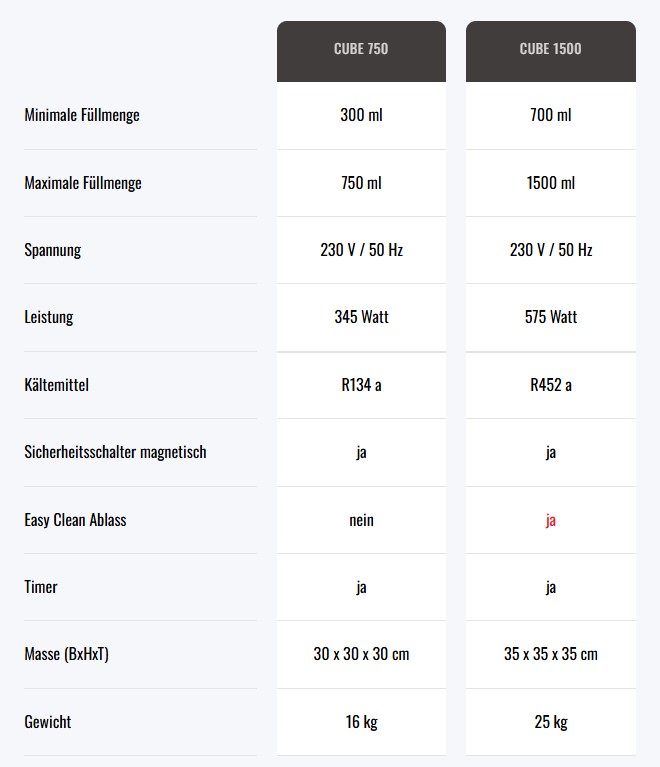
Task: Click the '575 Watt' value
Action: (551, 317)
